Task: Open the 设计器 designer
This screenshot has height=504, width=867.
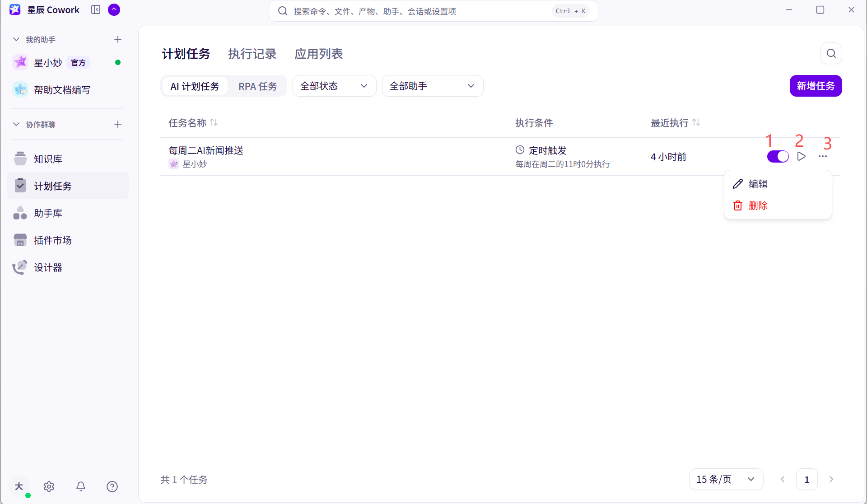Action: [x=68, y=267]
